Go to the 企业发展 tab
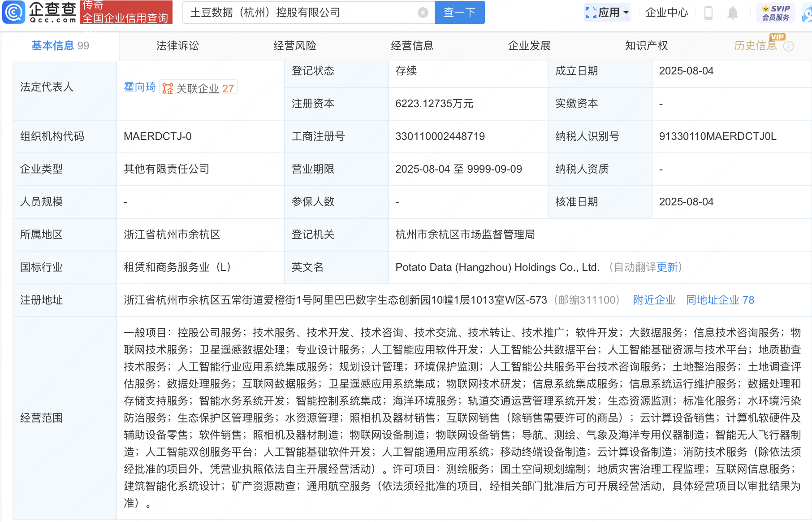This screenshot has height=522, width=812. tap(529, 46)
